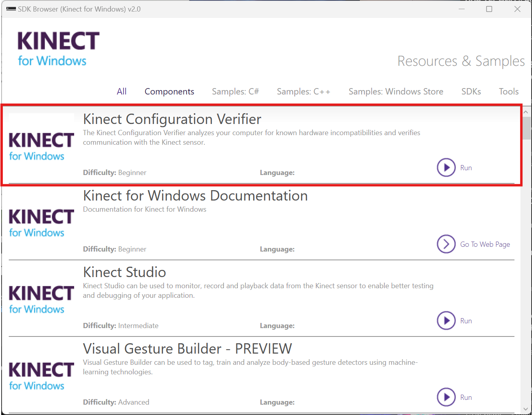Run the Kinect Configuration Verifier via Run link

[x=466, y=168]
